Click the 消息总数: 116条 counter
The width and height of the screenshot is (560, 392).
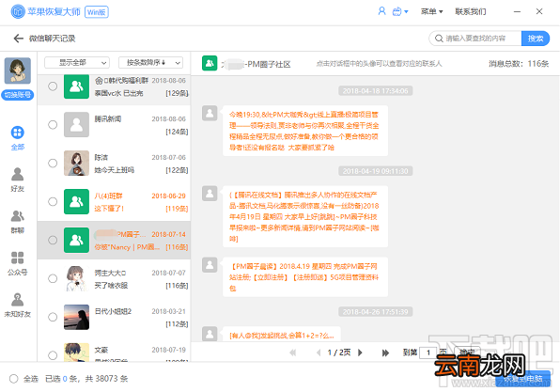[x=519, y=64]
